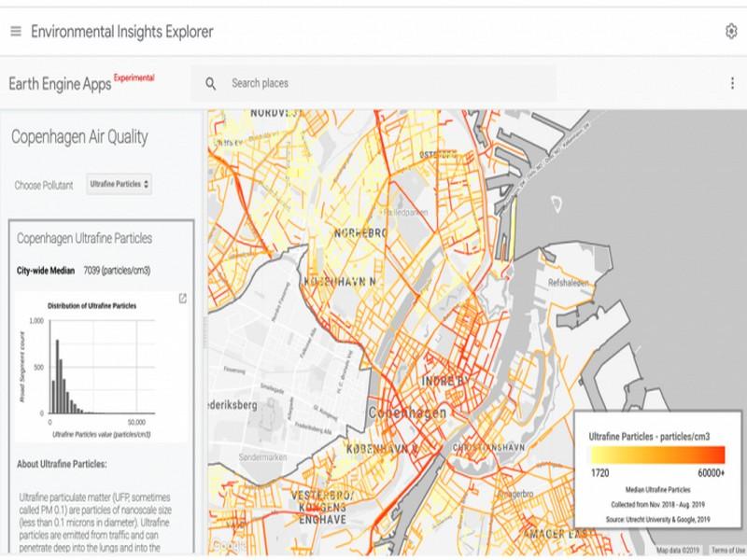Click the City-wide Median label
The image size is (747, 560).
pos(46,271)
